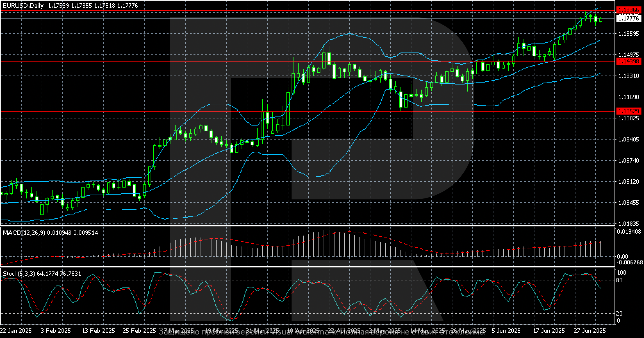The width and height of the screenshot is (644, 338).
Task: Select the 22 Jan 2025 date marker
Action: (x=16, y=330)
